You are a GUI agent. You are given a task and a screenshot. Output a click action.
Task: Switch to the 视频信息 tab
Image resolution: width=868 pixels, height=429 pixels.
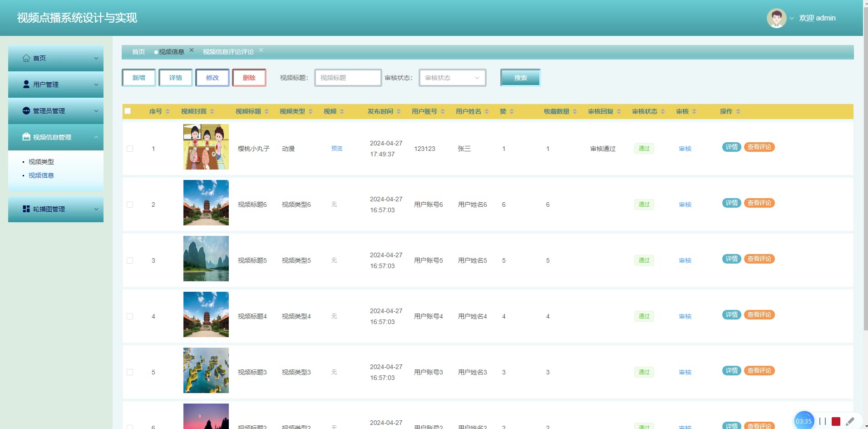[x=171, y=52]
